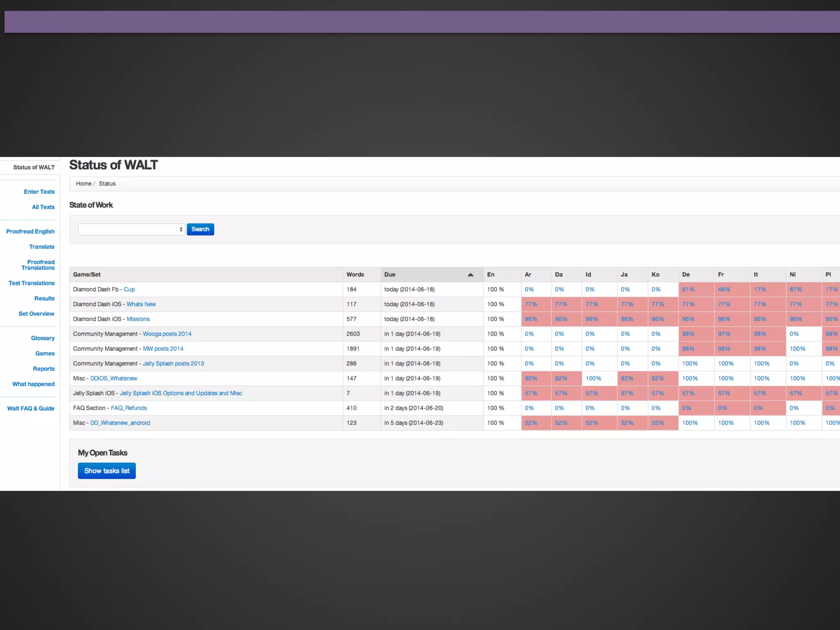Open the Walt FAQ & Guide link
This screenshot has height=630, width=840.
(x=31, y=409)
